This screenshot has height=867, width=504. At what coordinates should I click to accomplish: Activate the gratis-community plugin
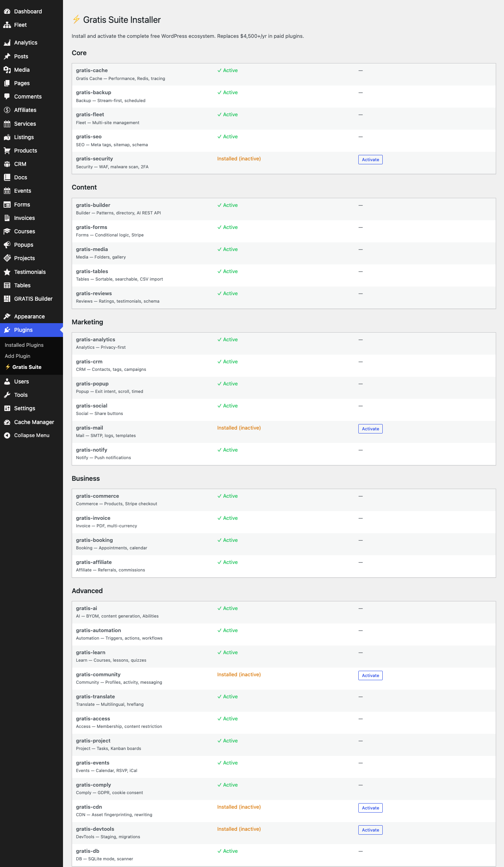tap(371, 675)
